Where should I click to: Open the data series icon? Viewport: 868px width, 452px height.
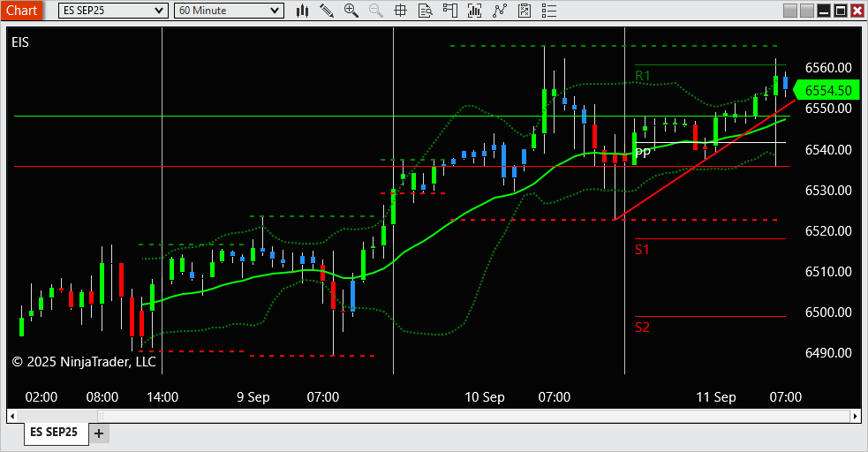[x=474, y=11]
